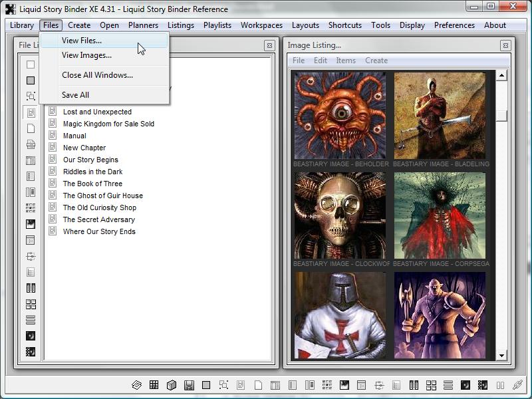Click the printer icon in File Listing sidebar

click(31, 144)
